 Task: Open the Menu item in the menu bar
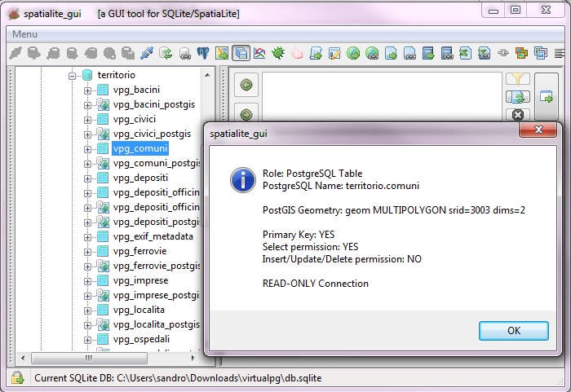click(x=24, y=34)
